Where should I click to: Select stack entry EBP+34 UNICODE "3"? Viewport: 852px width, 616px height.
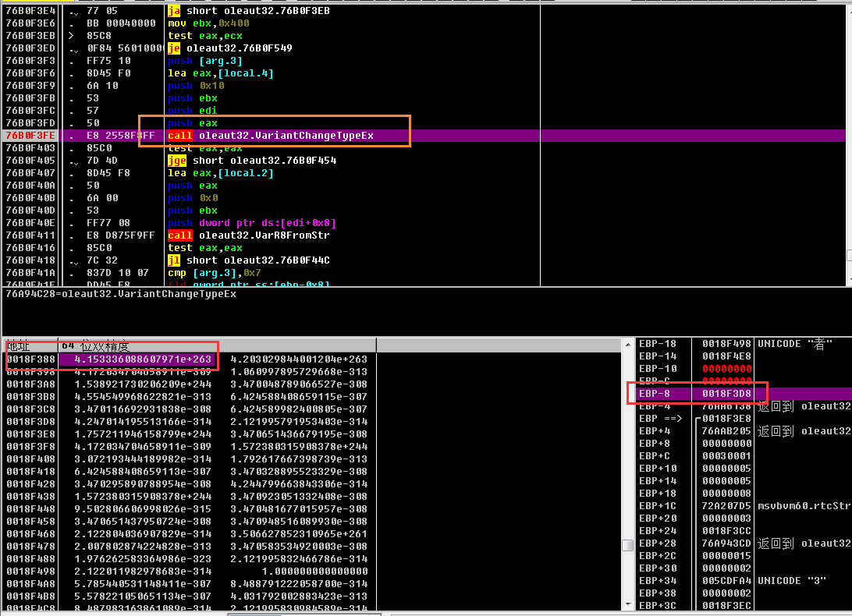[x=744, y=581]
